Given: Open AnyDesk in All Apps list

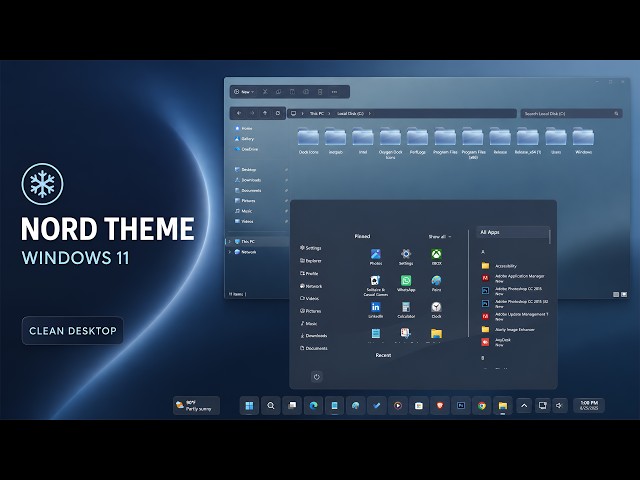Looking at the screenshot, I should pyautogui.click(x=496, y=342).
